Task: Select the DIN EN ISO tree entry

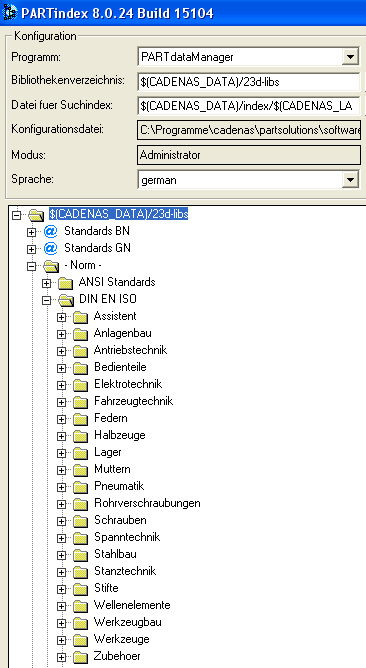Action: click(108, 299)
